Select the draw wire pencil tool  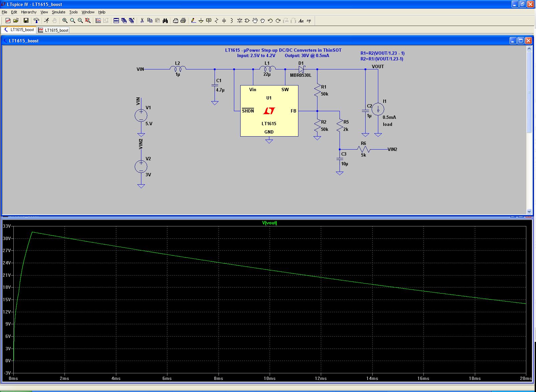pos(193,21)
